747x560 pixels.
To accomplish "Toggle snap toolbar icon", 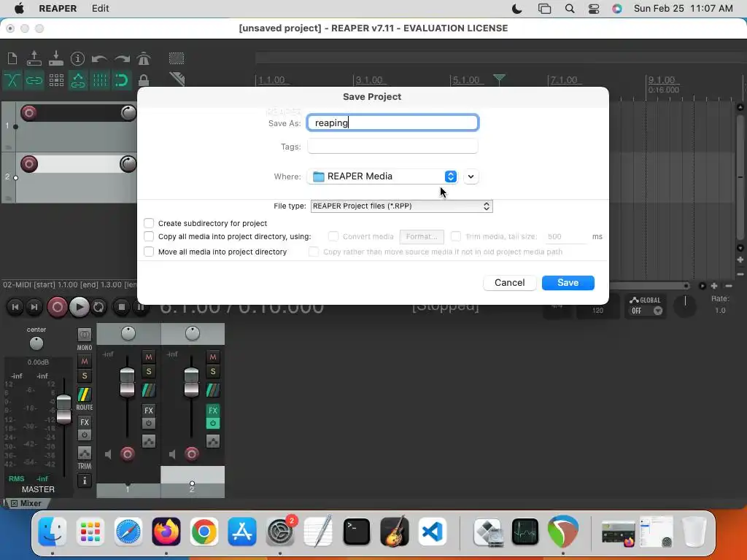I will pyautogui.click(x=122, y=80).
